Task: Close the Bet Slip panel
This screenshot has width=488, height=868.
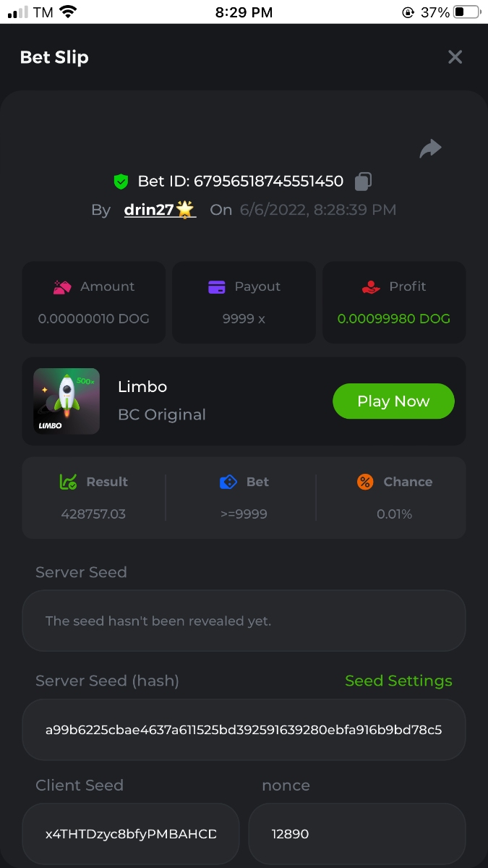Action: (x=455, y=57)
